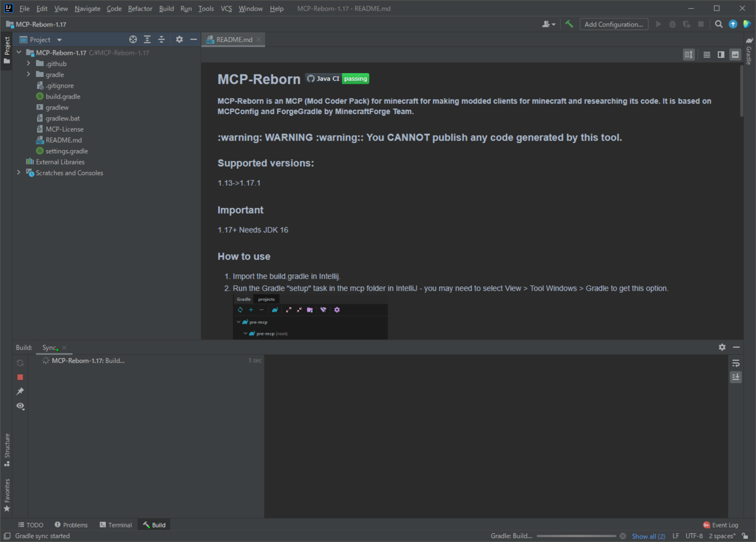Open the Favorites side tool window
Image resolution: width=756 pixels, height=542 pixels.
pyautogui.click(x=7, y=495)
